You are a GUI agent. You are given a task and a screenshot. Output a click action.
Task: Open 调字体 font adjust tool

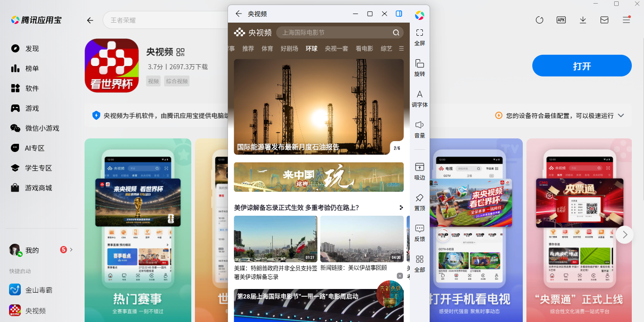tap(420, 99)
